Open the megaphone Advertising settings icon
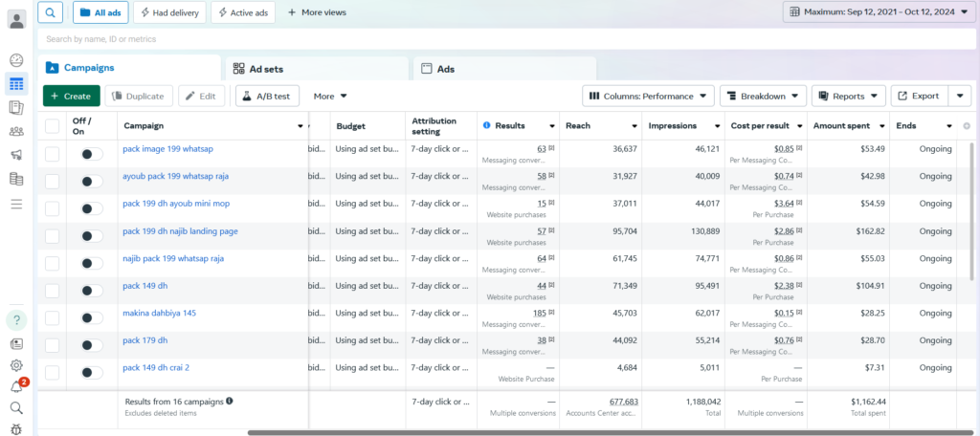Screen dimensions: 980x436 (x=17, y=156)
